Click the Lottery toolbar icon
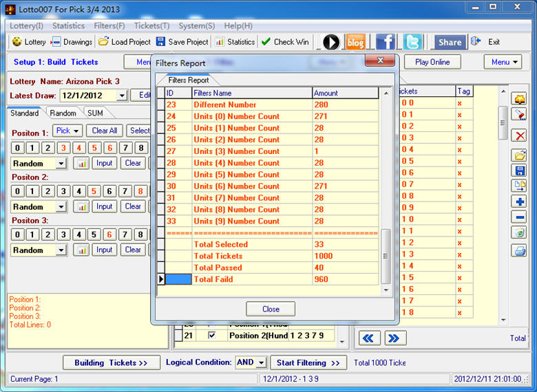The height and width of the screenshot is (392, 537). coord(17,42)
